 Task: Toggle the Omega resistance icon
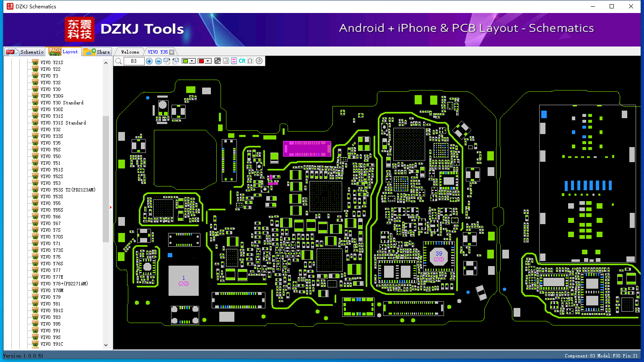point(250,61)
